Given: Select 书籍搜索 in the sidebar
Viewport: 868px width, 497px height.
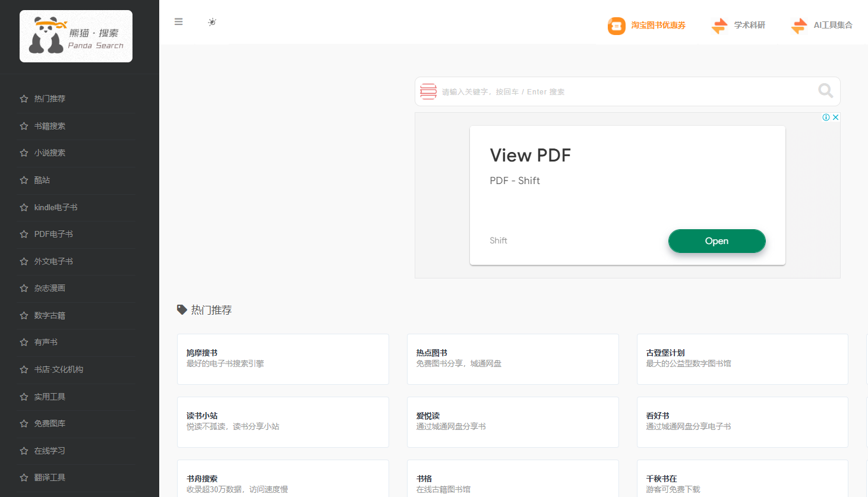Looking at the screenshot, I should click(x=50, y=126).
